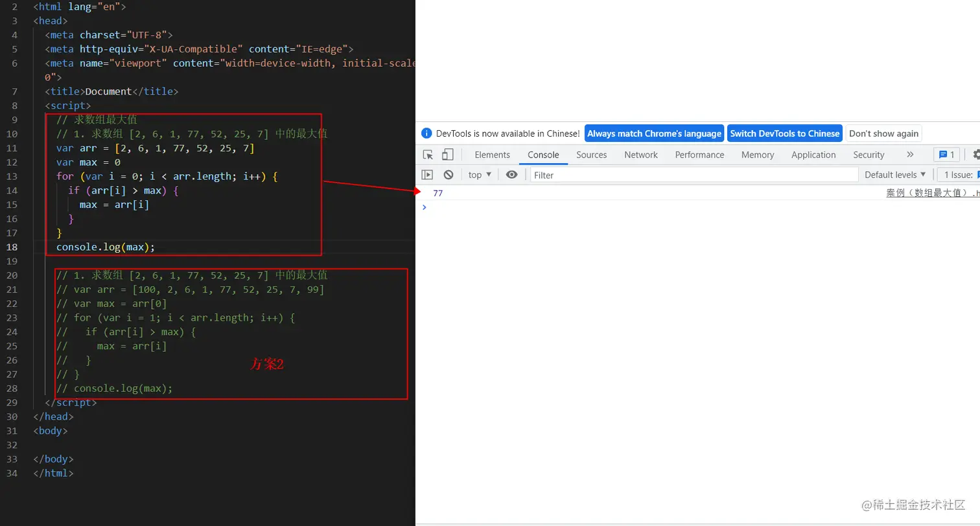Viewport: 980px width, 526px height.
Task: Switch to the Elements tab
Action: [493, 155]
